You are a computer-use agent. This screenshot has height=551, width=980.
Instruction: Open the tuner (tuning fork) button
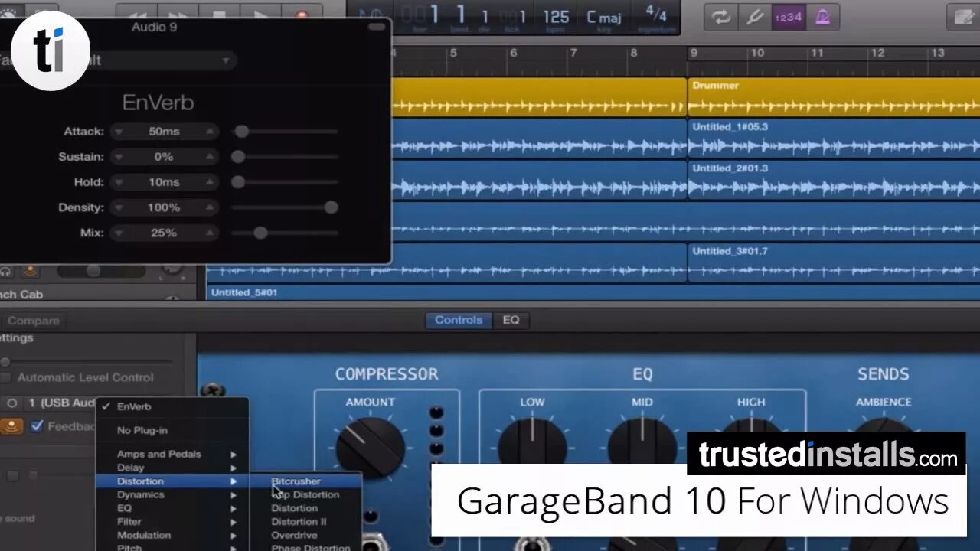(x=754, y=17)
